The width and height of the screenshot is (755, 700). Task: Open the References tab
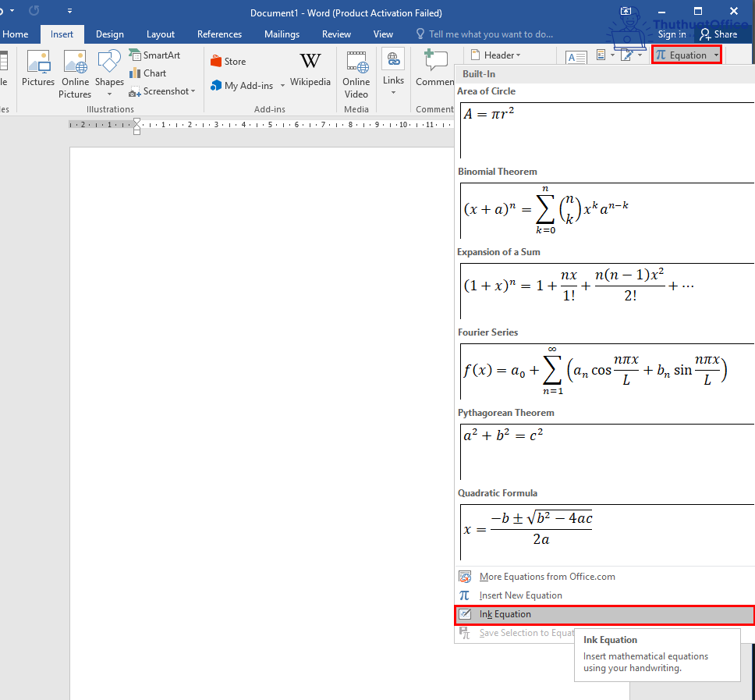click(x=219, y=34)
